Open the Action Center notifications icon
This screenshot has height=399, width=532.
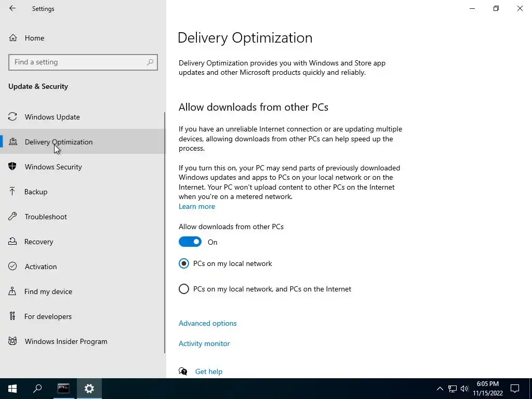[515, 389]
